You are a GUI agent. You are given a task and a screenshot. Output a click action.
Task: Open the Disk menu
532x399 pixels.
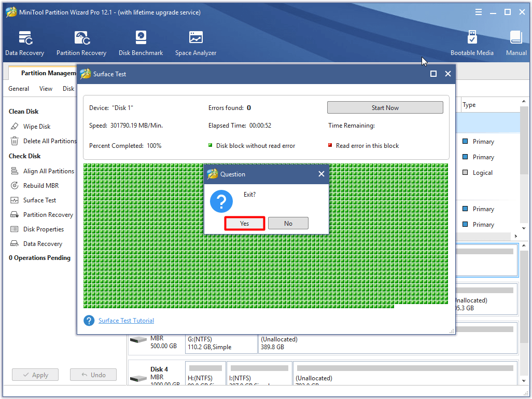pos(68,89)
